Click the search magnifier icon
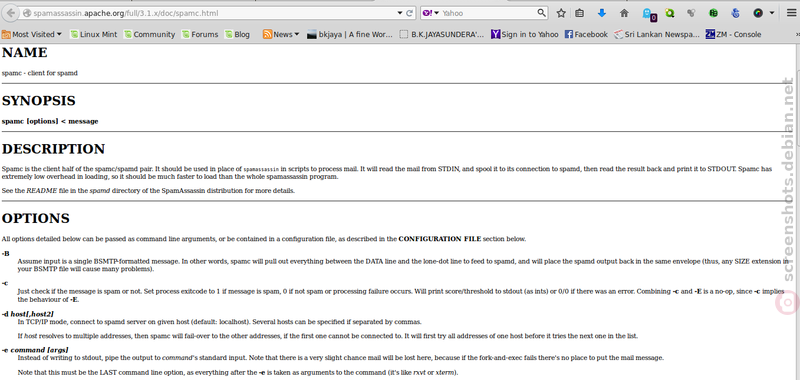The height and width of the screenshot is (380, 800). tap(542, 13)
